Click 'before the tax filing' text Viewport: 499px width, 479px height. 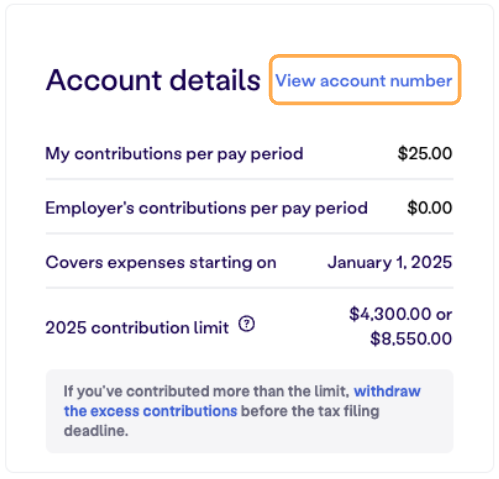click(x=310, y=411)
